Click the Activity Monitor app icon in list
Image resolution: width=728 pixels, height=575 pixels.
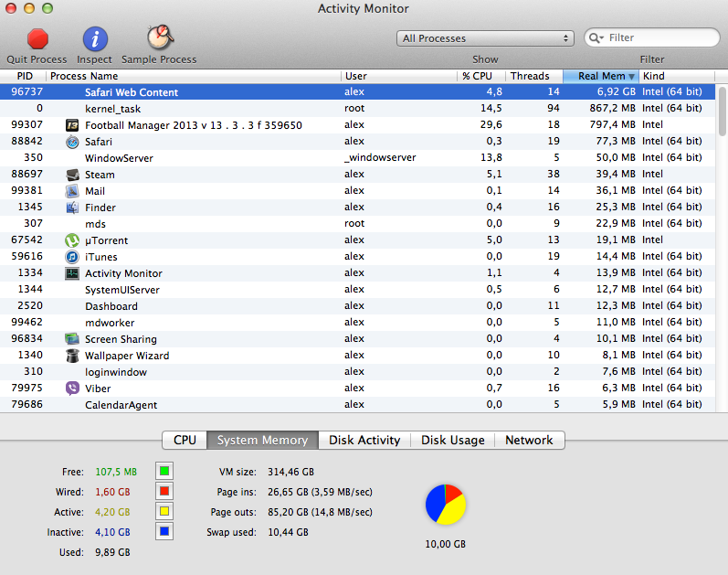72,273
